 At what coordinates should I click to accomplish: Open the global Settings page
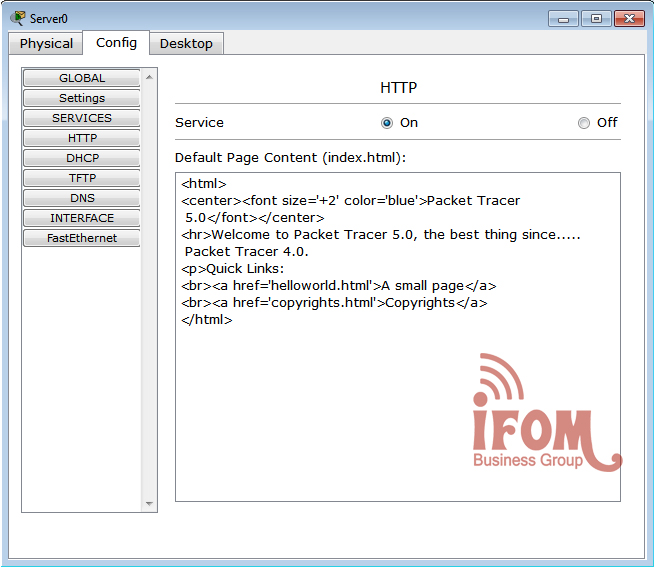pos(82,98)
